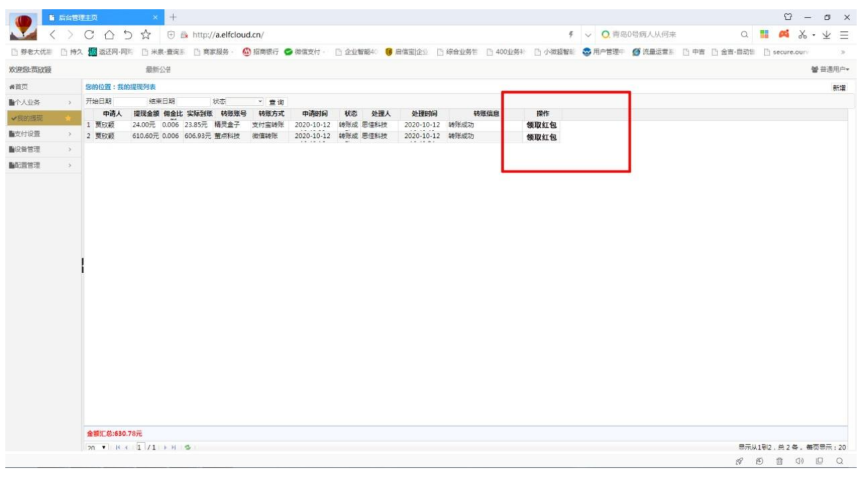
Task: Click the browser home icon
Action: coord(109,35)
